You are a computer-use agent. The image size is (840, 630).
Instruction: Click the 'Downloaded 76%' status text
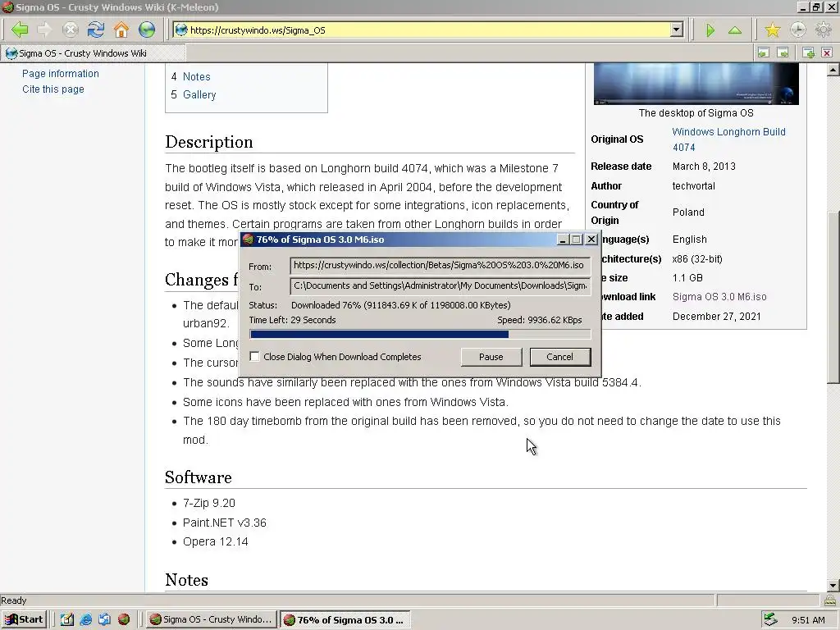[x=400, y=305]
